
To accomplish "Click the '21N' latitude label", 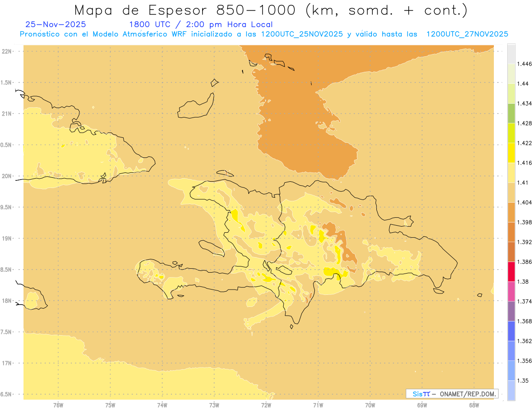I will (6, 114).
